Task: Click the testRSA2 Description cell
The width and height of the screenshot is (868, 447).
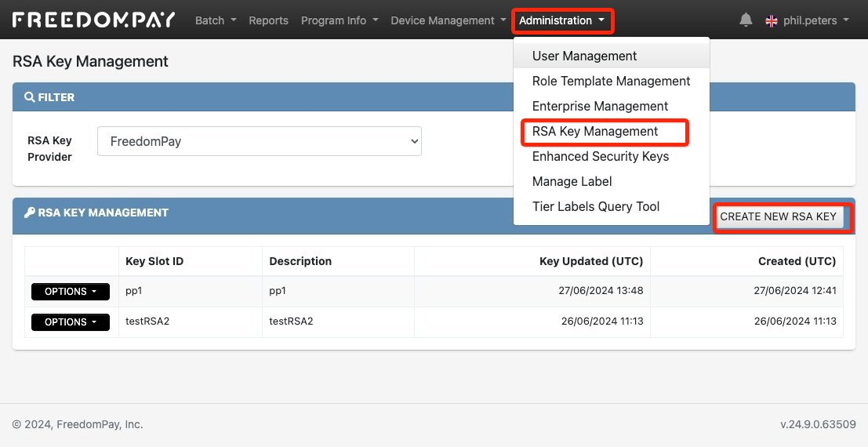Action: tap(338, 322)
